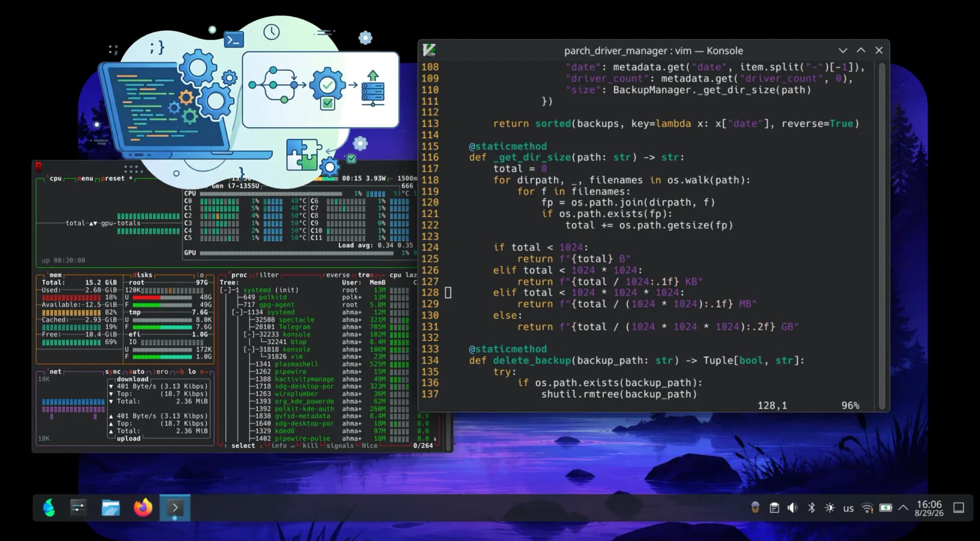
Task: Toggle 'reverse' sorting in btop proc
Action: (336, 275)
